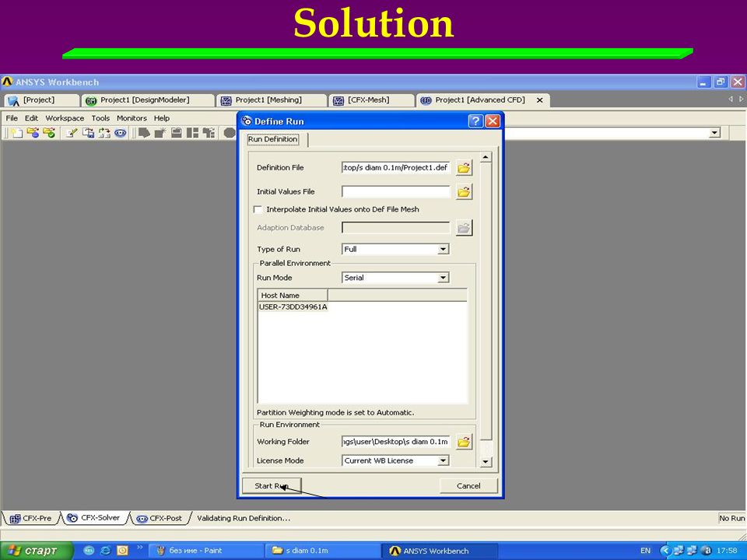This screenshot has width=747, height=560.
Task: Click the greyed octagon stop run icon
Action: pos(230,133)
